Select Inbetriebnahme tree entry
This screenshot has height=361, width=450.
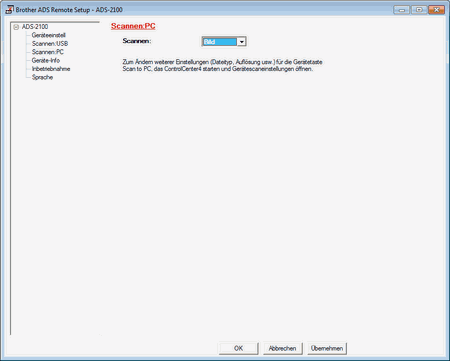pyautogui.click(x=51, y=69)
